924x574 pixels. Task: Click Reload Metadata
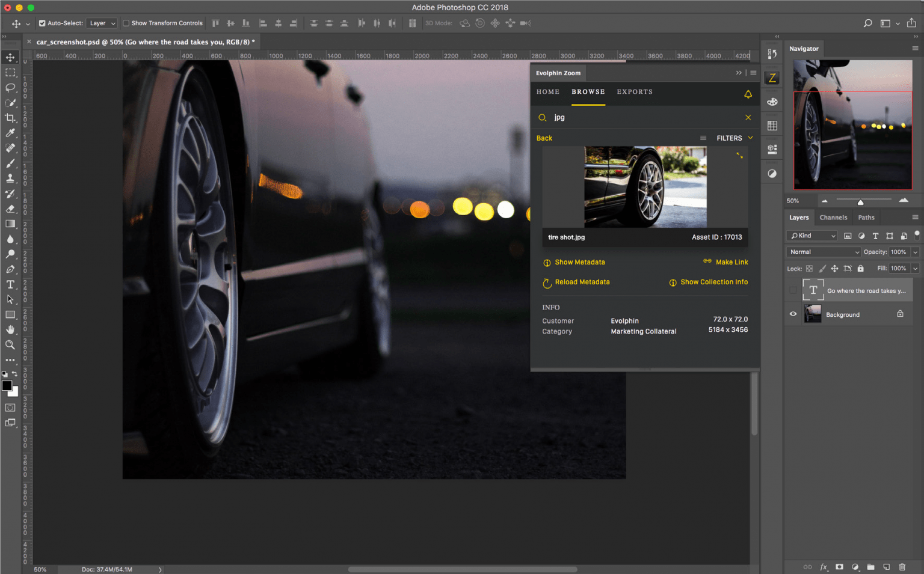coord(576,282)
